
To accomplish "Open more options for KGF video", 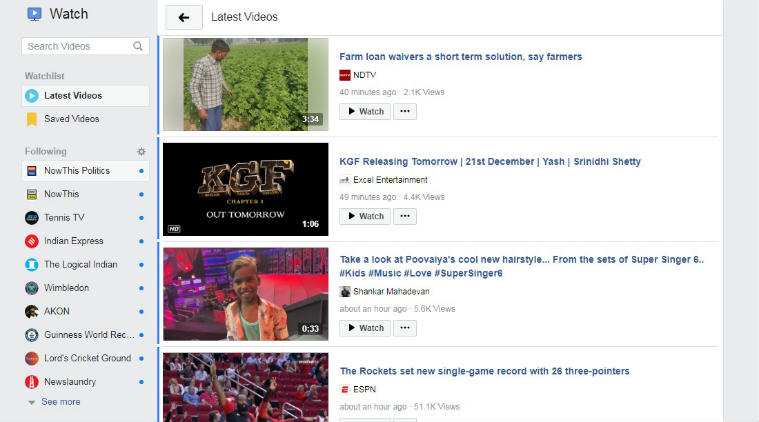I will 405,216.
